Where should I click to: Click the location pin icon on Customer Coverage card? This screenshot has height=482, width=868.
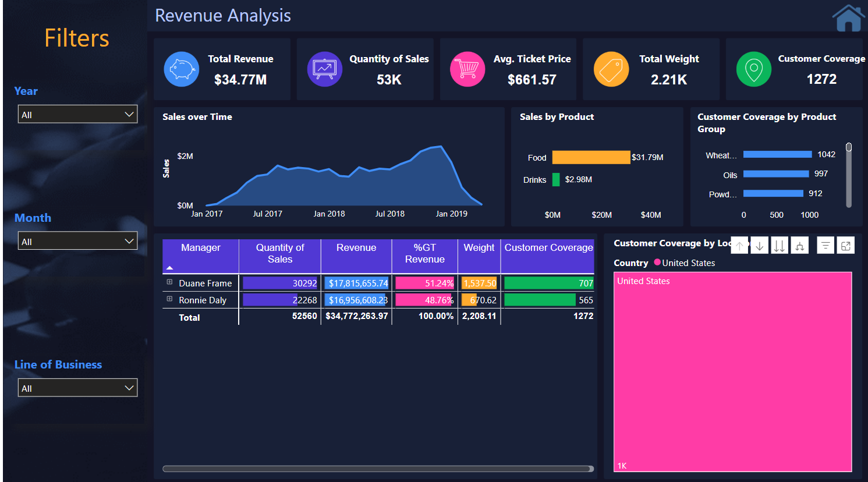point(753,69)
